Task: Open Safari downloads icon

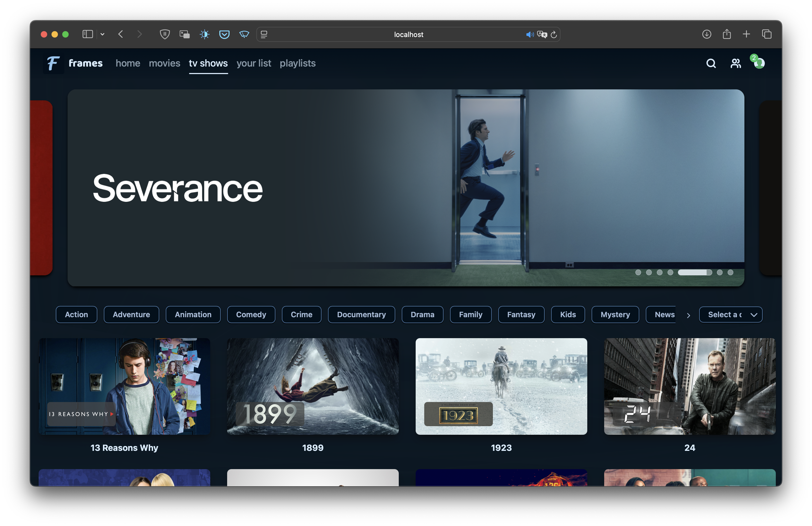Action: (x=707, y=34)
